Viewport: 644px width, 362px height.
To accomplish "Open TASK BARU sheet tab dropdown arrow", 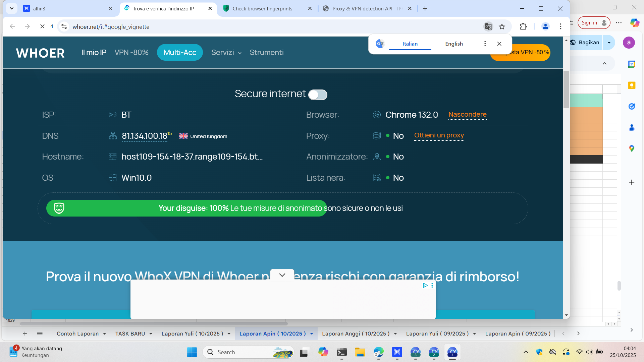I will [x=151, y=334].
